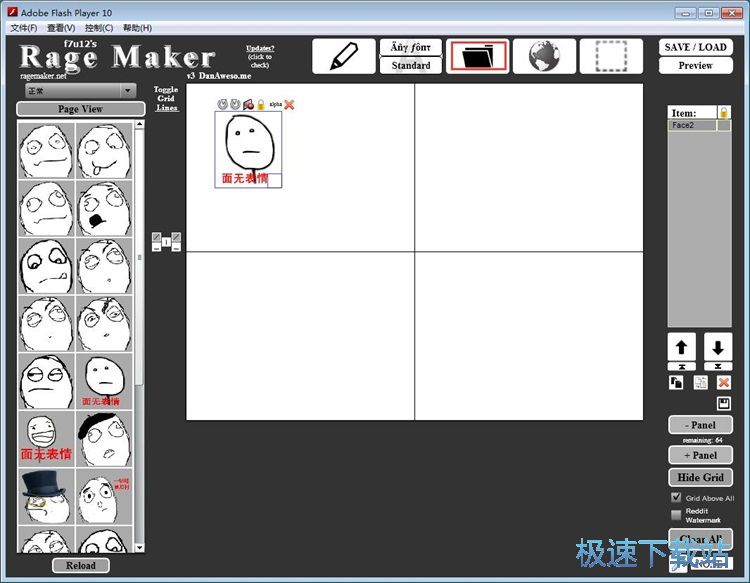Select the Face2 item in Item list
The height and width of the screenshot is (583, 750).
(x=692, y=125)
